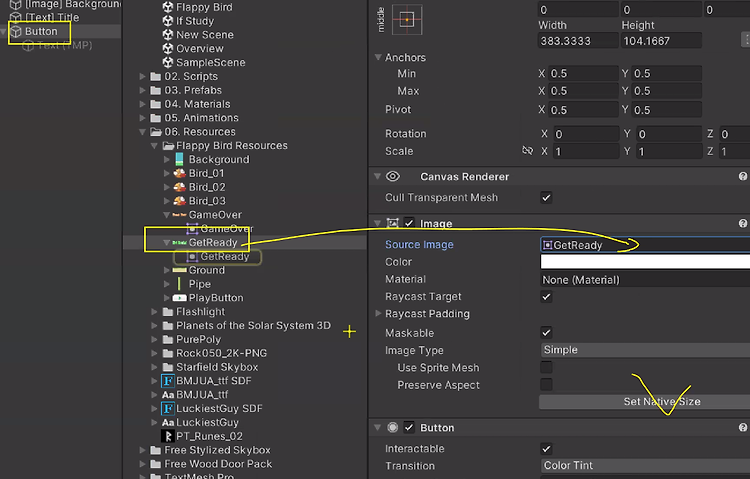Click the GameOver texture icon
750x479 pixels.
tap(179, 215)
